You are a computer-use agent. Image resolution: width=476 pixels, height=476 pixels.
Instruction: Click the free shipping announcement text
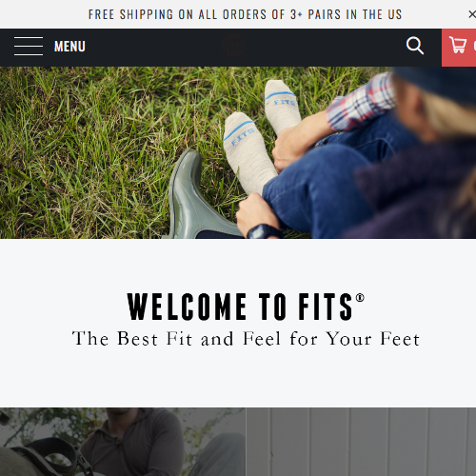tap(245, 14)
